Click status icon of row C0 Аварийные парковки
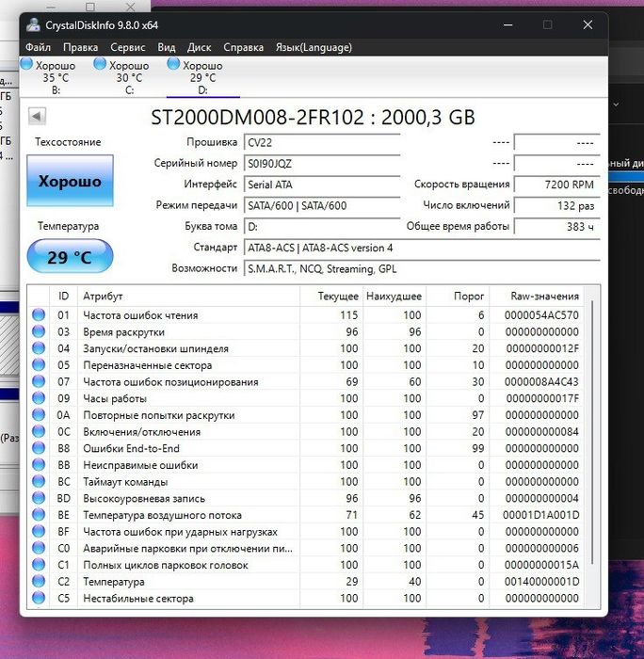The height and width of the screenshot is (659, 644). click(39, 548)
